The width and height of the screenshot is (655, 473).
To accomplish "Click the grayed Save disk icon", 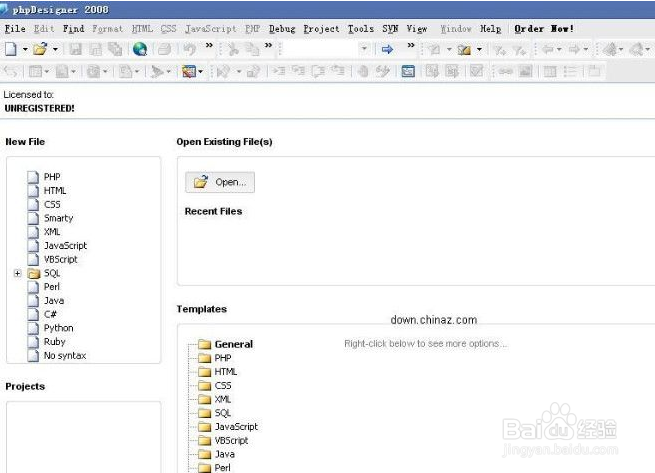I will coord(76,49).
